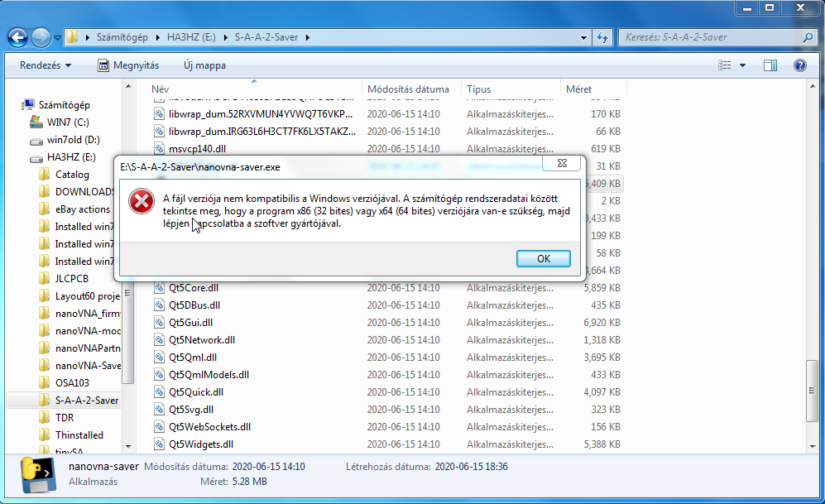This screenshot has height=504, width=825.
Task: Click the Új mappa toolbar button
Action: (x=204, y=65)
